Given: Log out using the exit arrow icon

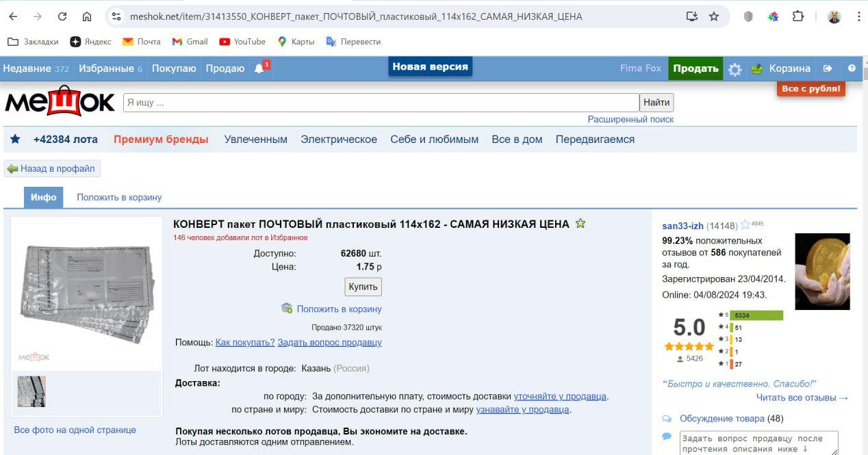Looking at the screenshot, I should 828,68.
